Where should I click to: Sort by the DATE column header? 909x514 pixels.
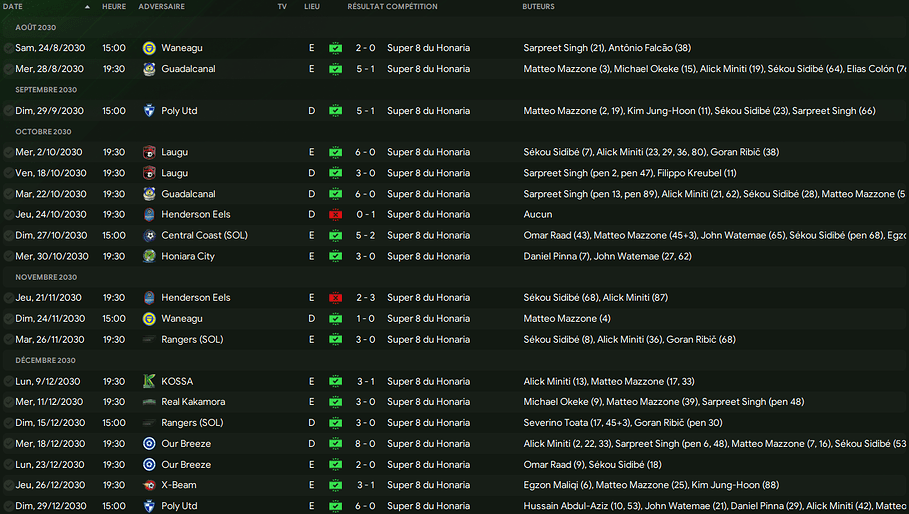(13, 6)
